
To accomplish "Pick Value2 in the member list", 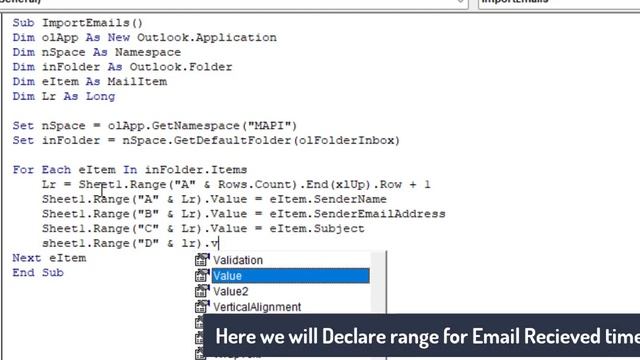I will pyautogui.click(x=231, y=291).
